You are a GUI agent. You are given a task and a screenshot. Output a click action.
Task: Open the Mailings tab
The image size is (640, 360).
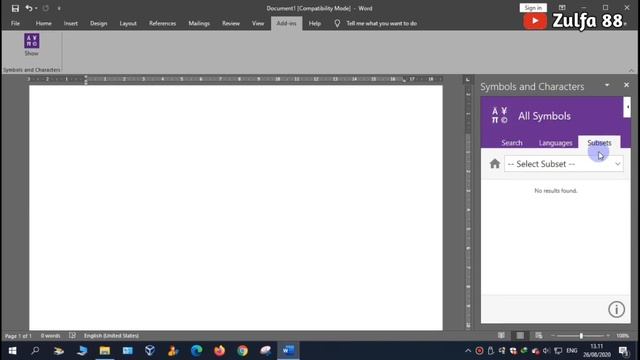click(x=199, y=24)
